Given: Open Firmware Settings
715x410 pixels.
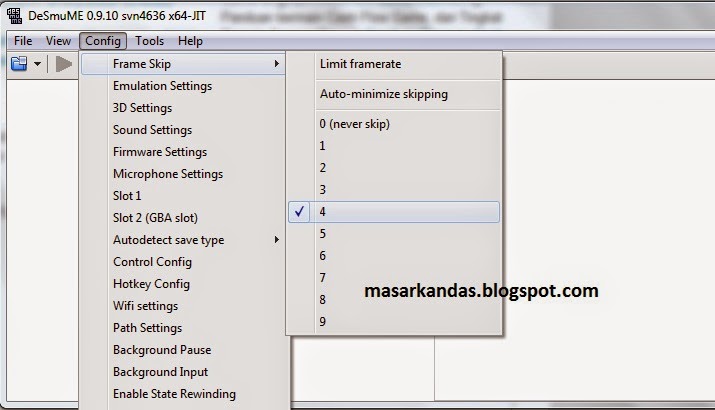Looking at the screenshot, I should coord(183,152).
